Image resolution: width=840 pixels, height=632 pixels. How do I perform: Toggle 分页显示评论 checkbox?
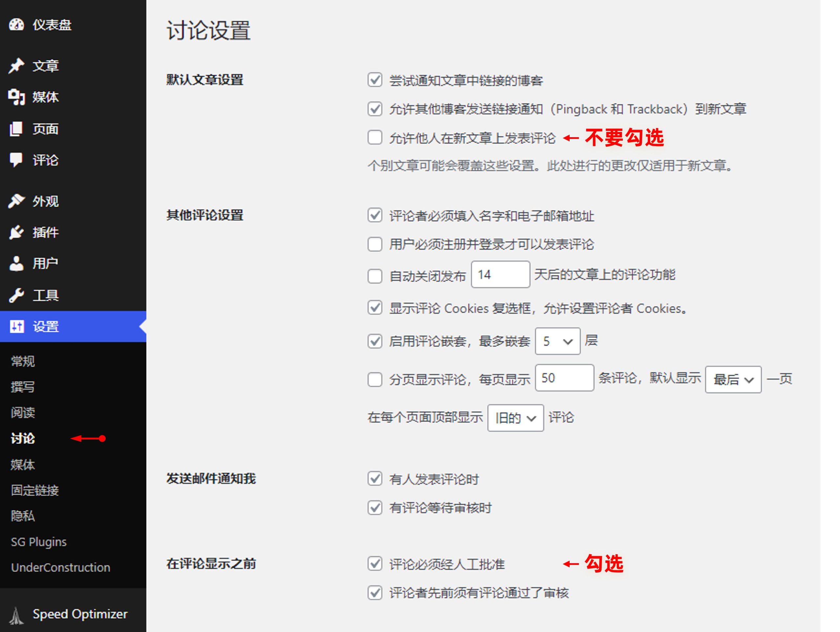[374, 379]
